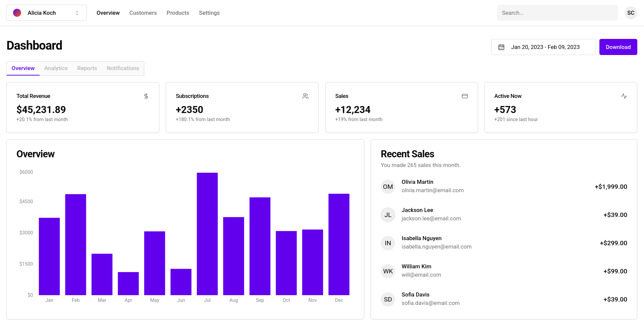Viewport: 644px width, 323px height.
Task: Click the users icon on Subscriptions card
Action: click(x=305, y=96)
